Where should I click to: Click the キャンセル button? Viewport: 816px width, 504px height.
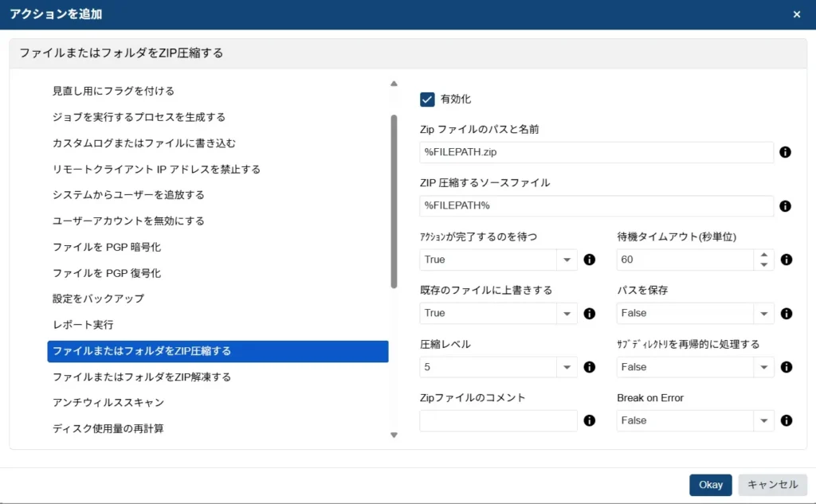click(772, 485)
